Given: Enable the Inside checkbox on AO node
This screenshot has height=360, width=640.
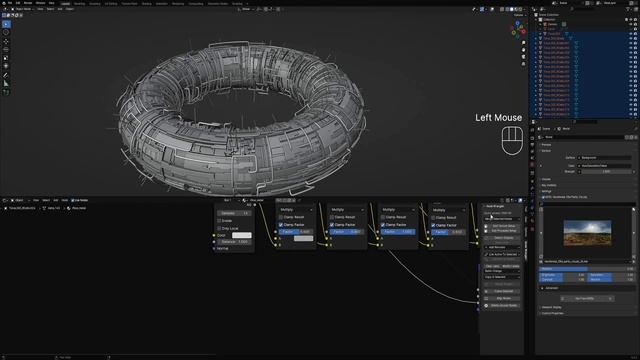Looking at the screenshot, I should [x=219, y=220].
